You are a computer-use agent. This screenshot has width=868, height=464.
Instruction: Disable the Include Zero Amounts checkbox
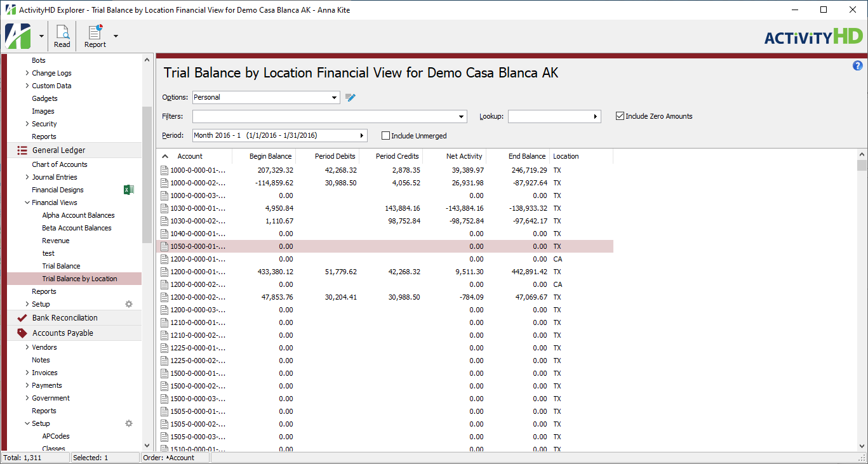tap(620, 116)
